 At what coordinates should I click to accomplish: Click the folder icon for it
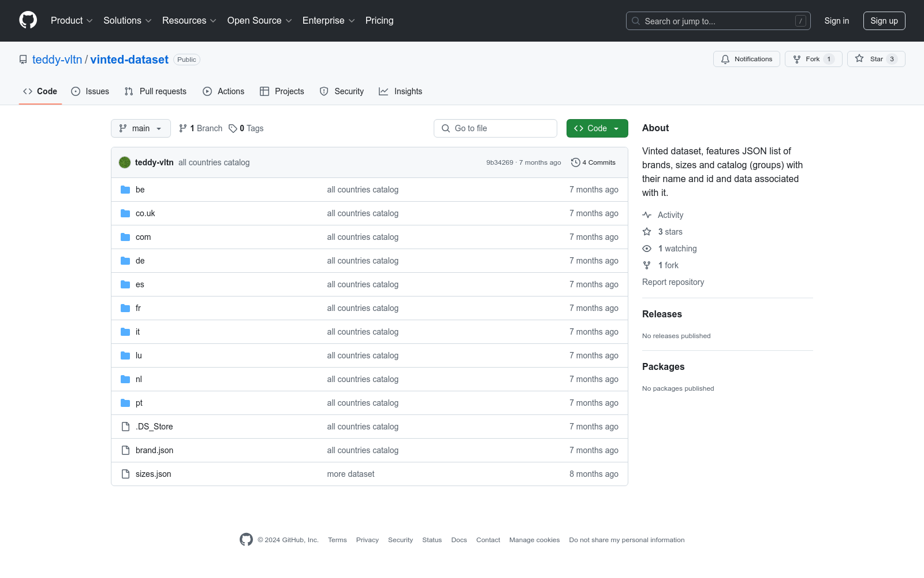[x=125, y=332]
